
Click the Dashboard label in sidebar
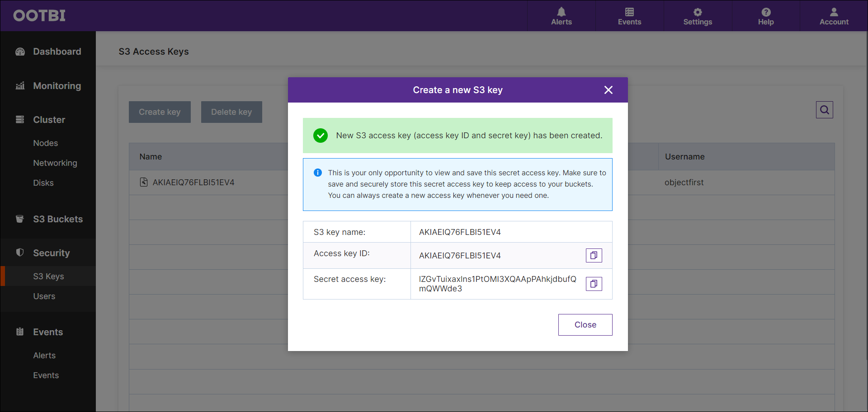(x=57, y=51)
